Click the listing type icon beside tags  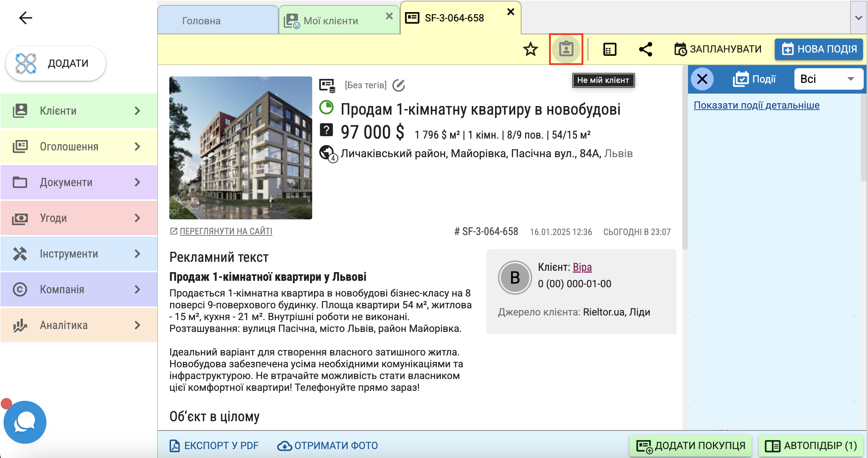[327, 85]
